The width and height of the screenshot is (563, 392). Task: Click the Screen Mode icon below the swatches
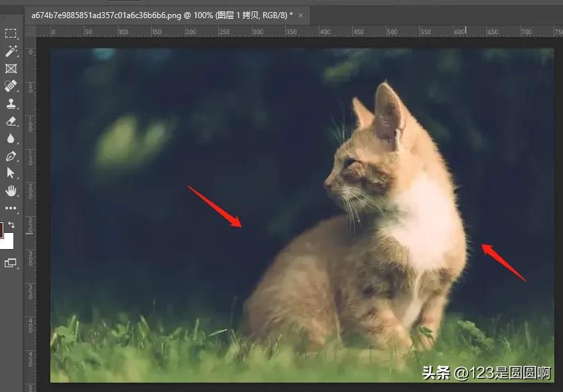click(11, 264)
